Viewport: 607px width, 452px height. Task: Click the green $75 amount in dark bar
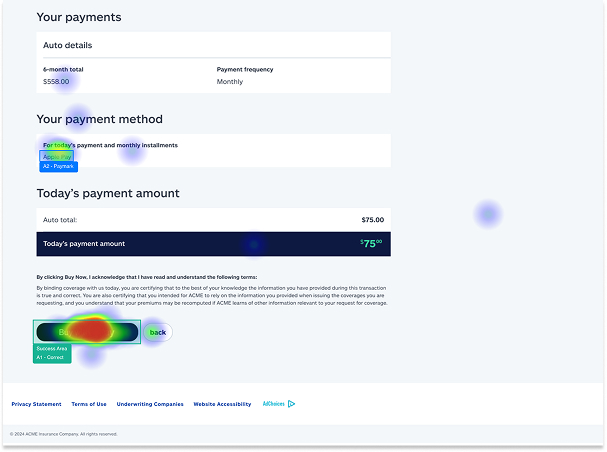pyautogui.click(x=371, y=243)
